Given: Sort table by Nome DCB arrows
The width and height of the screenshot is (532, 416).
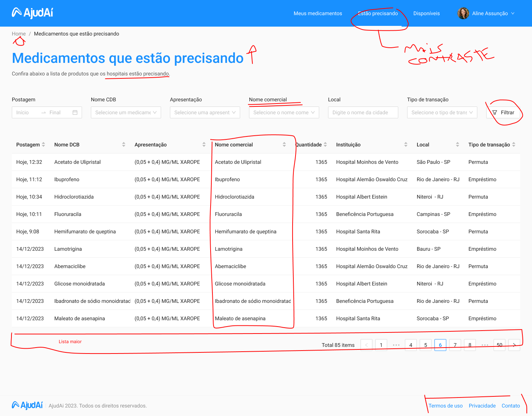Looking at the screenshot, I should click(123, 145).
